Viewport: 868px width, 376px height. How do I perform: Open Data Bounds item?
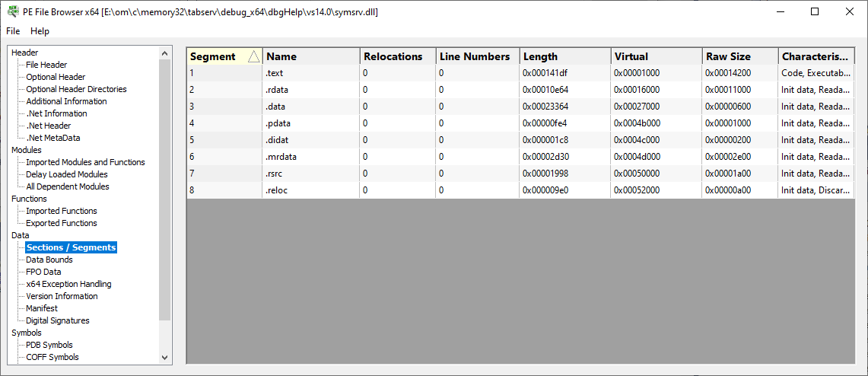(x=49, y=260)
